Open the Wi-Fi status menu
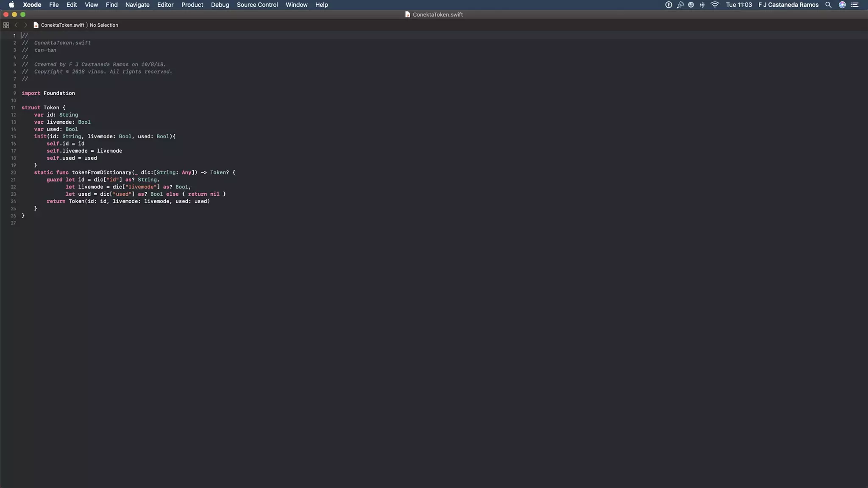 715,5
